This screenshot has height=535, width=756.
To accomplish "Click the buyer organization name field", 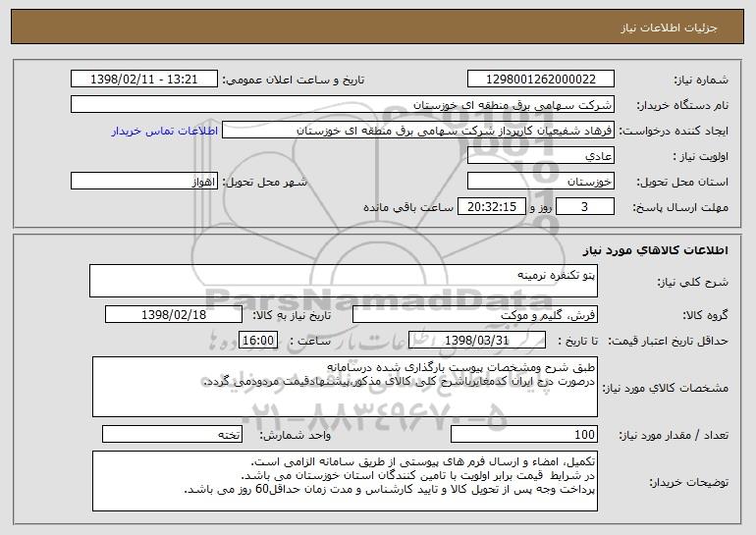I will pos(343,105).
